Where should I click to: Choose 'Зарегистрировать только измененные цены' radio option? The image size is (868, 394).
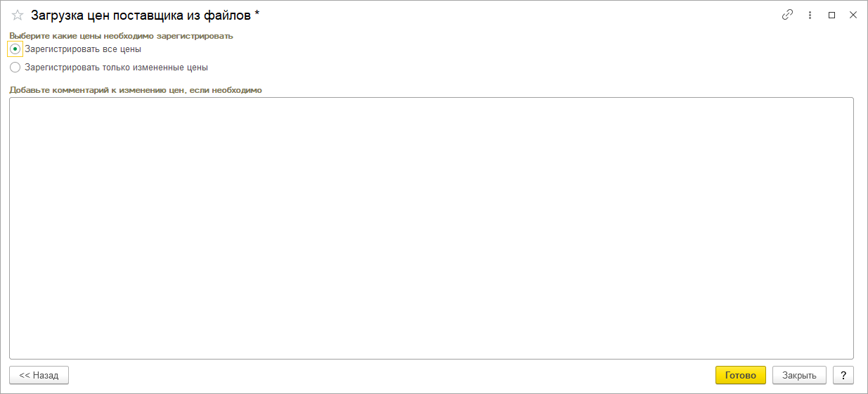(15, 68)
